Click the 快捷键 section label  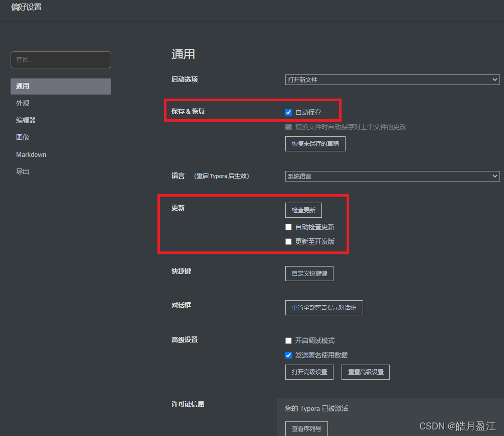click(x=181, y=271)
